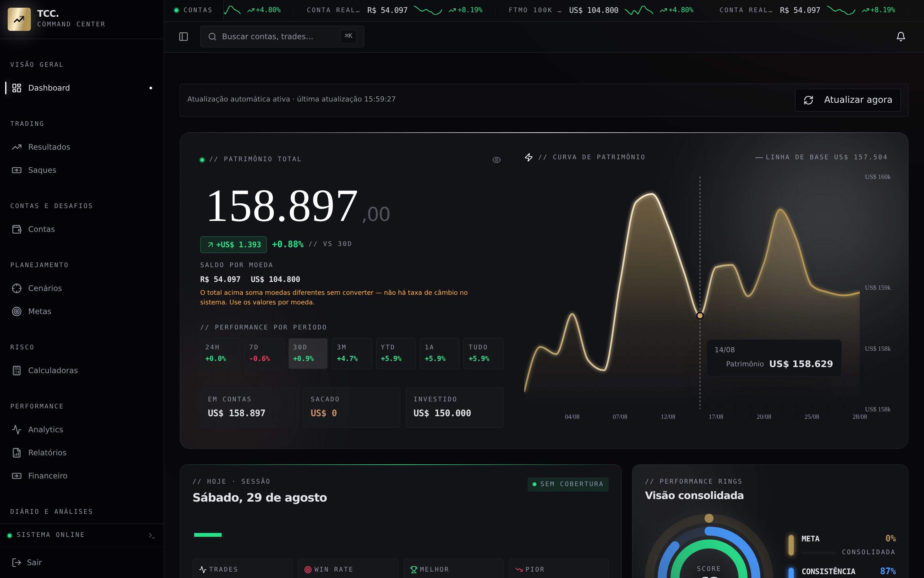
Task: Click the Financeiro banknote icon
Action: pyautogui.click(x=16, y=476)
